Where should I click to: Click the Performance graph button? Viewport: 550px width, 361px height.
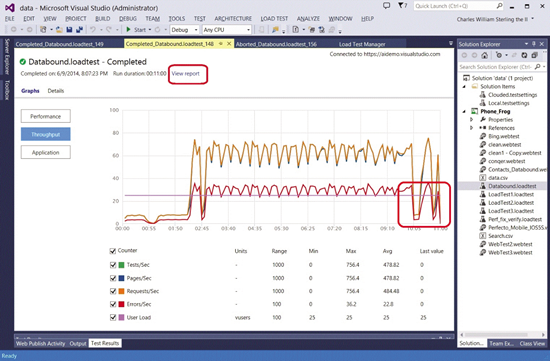pos(46,116)
